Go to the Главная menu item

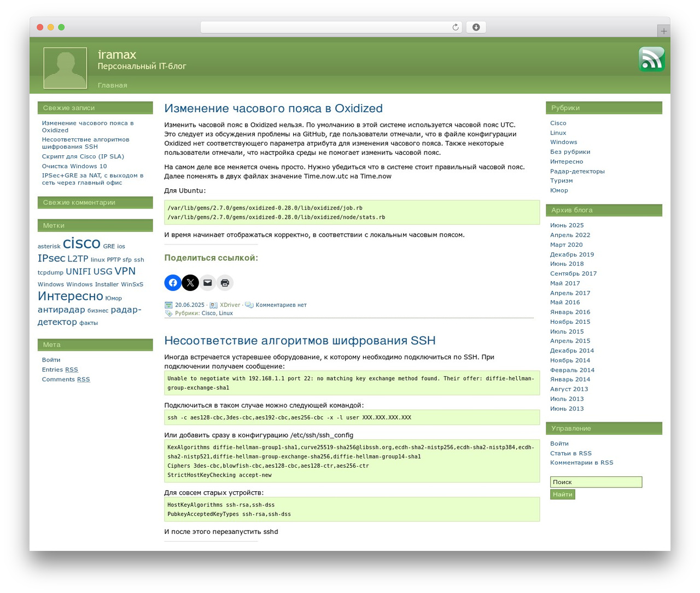click(x=112, y=85)
